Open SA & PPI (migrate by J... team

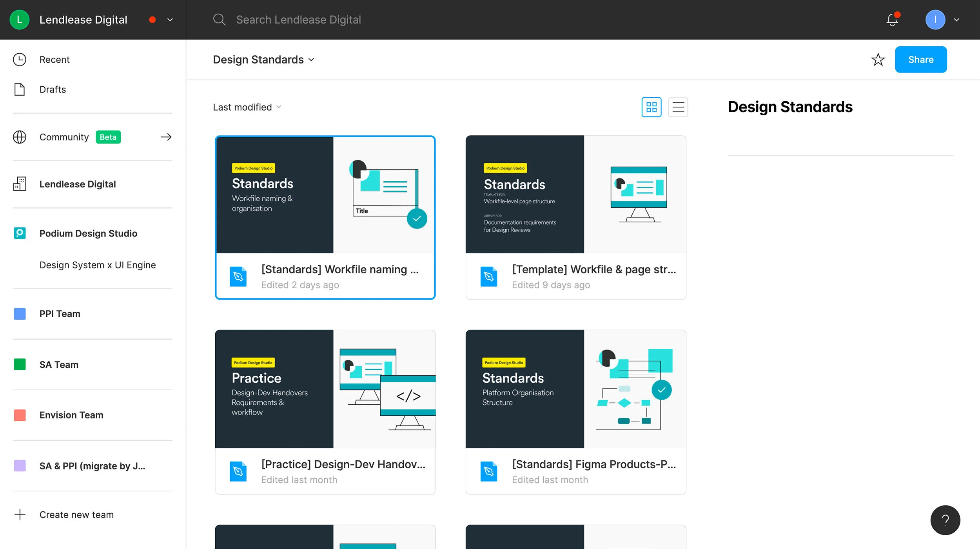93,466
